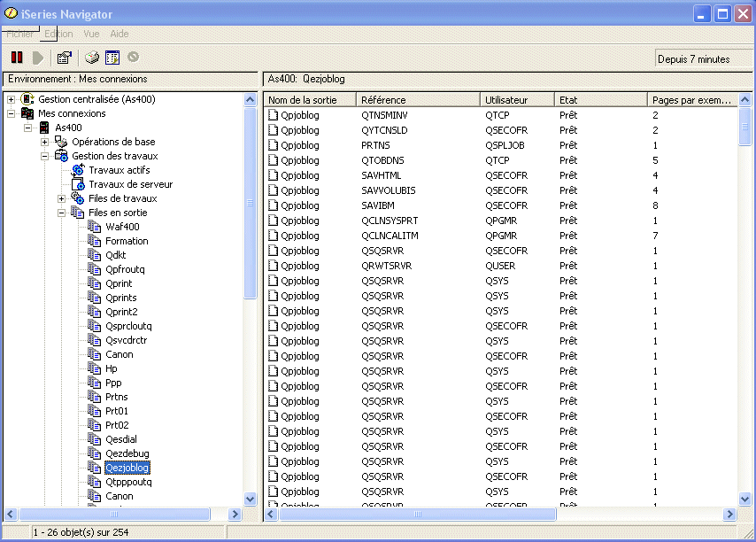Screen dimensions: 756x542
Task: Click the columns list toolbar icon
Action: [x=112, y=58]
